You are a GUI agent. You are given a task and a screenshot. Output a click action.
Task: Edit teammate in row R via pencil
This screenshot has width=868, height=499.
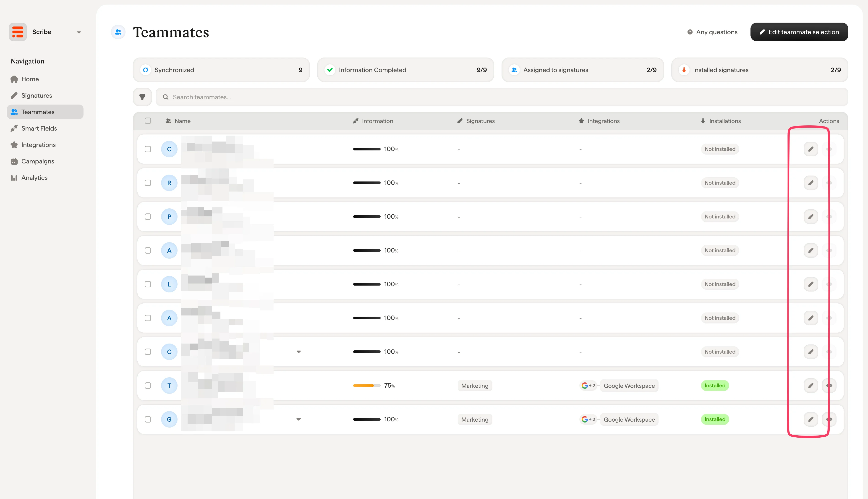tap(811, 183)
